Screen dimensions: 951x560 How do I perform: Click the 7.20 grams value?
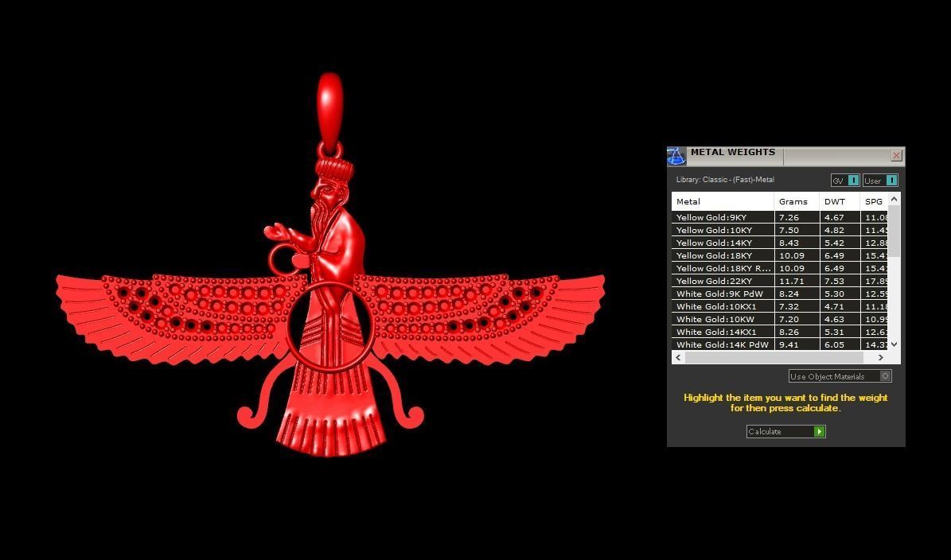click(789, 319)
